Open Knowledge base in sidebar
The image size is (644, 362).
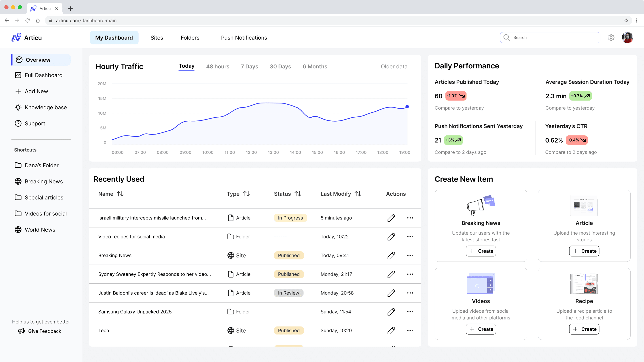point(41,107)
